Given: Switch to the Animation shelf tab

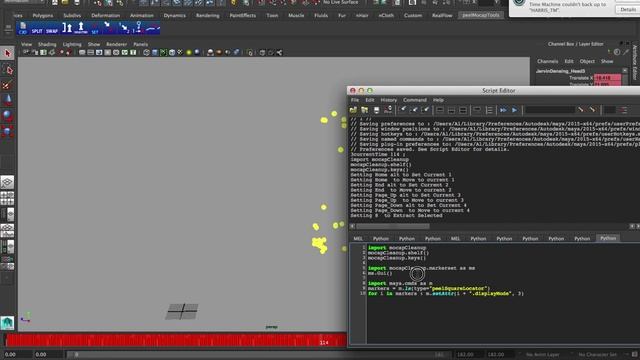Looking at the screenshot, I should tap(142, 16).
